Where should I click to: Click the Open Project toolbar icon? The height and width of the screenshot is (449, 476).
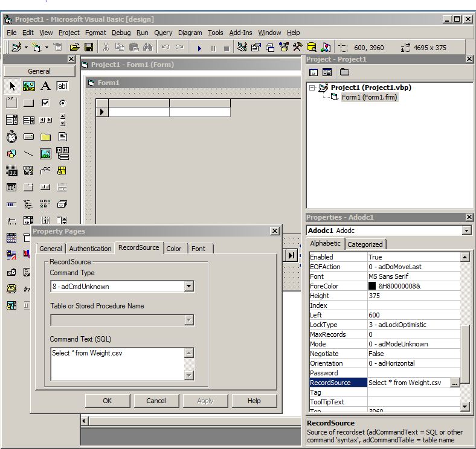[75, 47]
